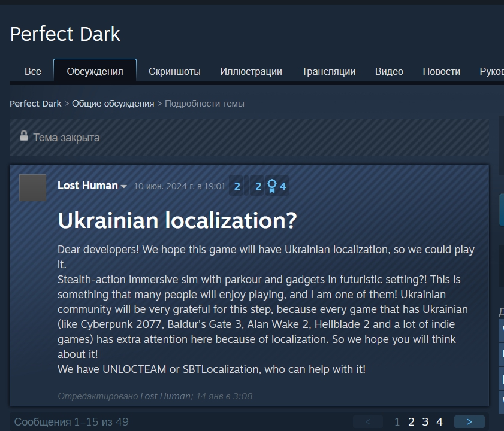Go to page 3 of the thread

425,421
